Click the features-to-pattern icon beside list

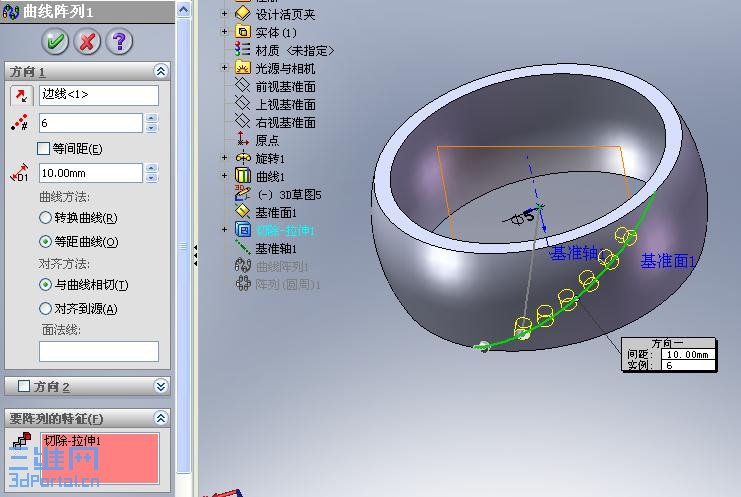coord(21,440)
